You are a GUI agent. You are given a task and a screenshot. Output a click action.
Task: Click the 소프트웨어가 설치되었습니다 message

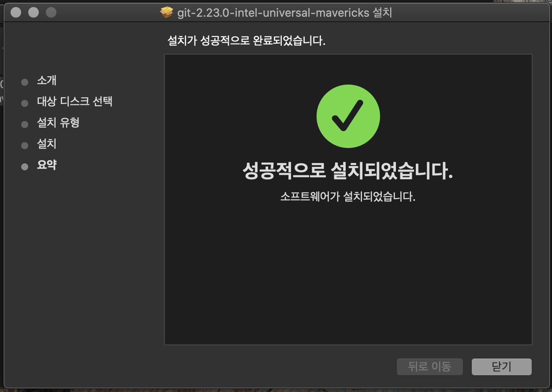pos(348,196)
